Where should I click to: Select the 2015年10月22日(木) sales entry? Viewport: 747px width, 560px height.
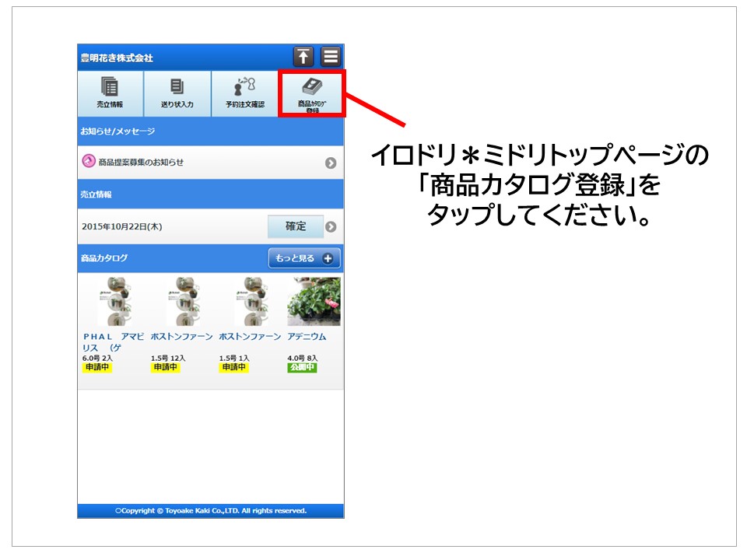pos(122,227)
